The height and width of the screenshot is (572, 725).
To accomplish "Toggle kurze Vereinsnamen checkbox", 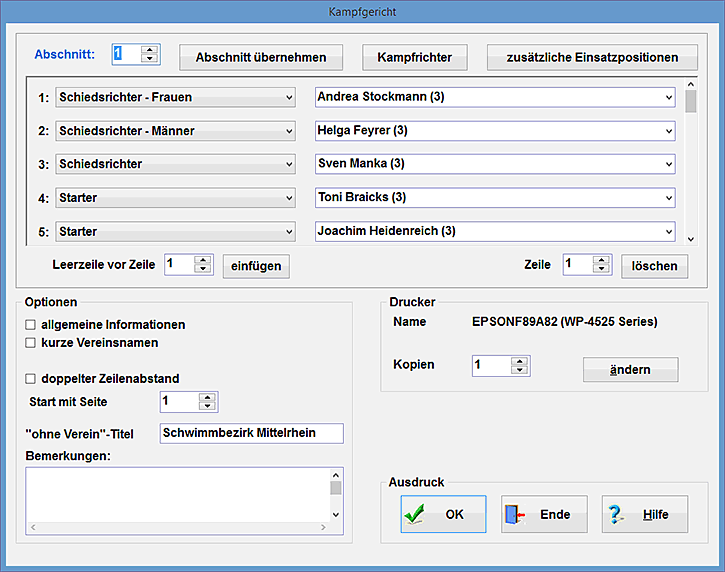I will 31,343.
